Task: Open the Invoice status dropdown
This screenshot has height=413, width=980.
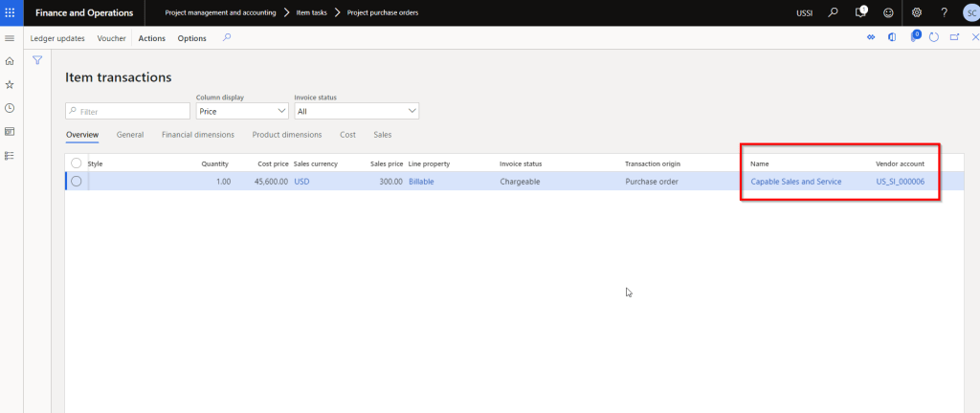Action: [x=356, y=111]
